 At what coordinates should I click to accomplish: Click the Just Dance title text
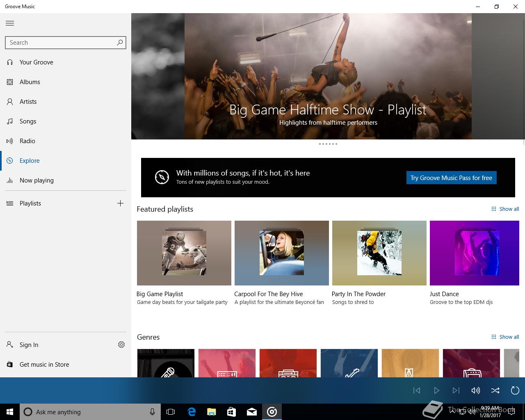(444, 294)
